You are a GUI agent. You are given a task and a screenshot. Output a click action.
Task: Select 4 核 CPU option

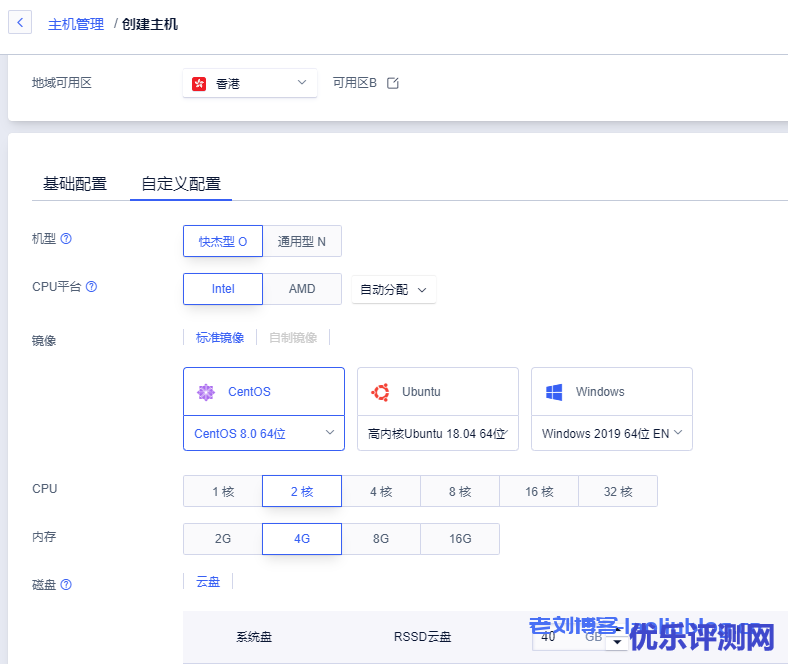(x=380, y=491)
